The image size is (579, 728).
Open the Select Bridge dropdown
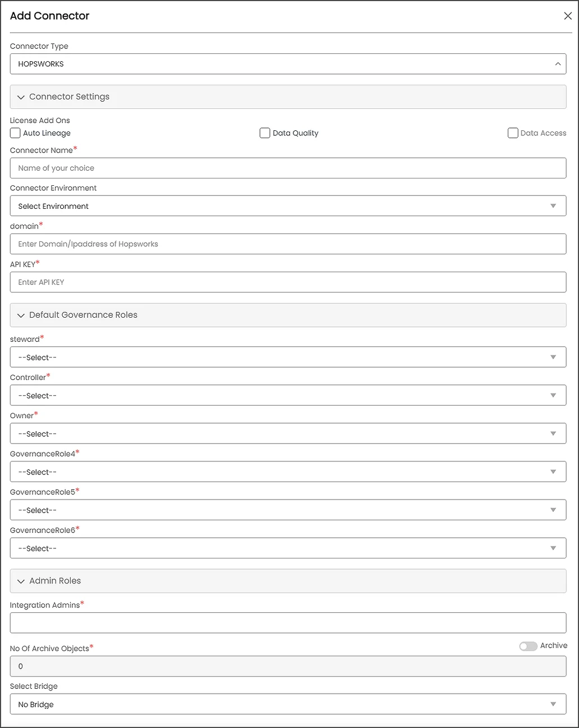pyautogui.click(x=288, y=704)
